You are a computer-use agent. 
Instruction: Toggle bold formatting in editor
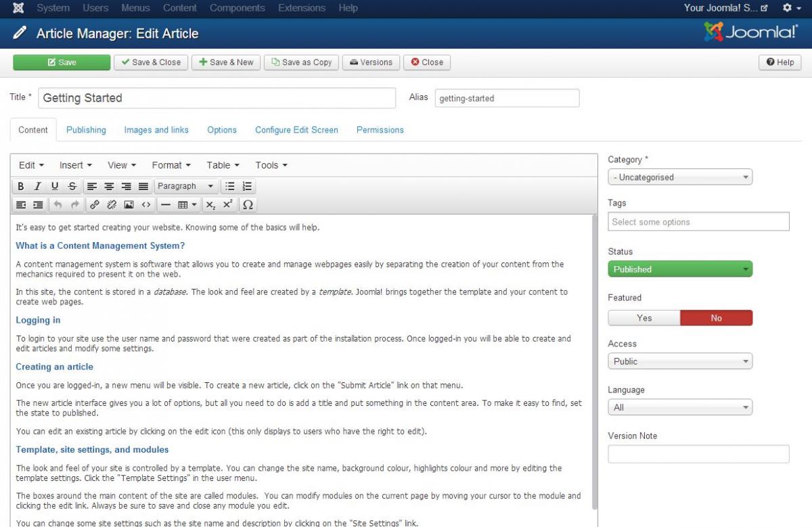point(21,186)
